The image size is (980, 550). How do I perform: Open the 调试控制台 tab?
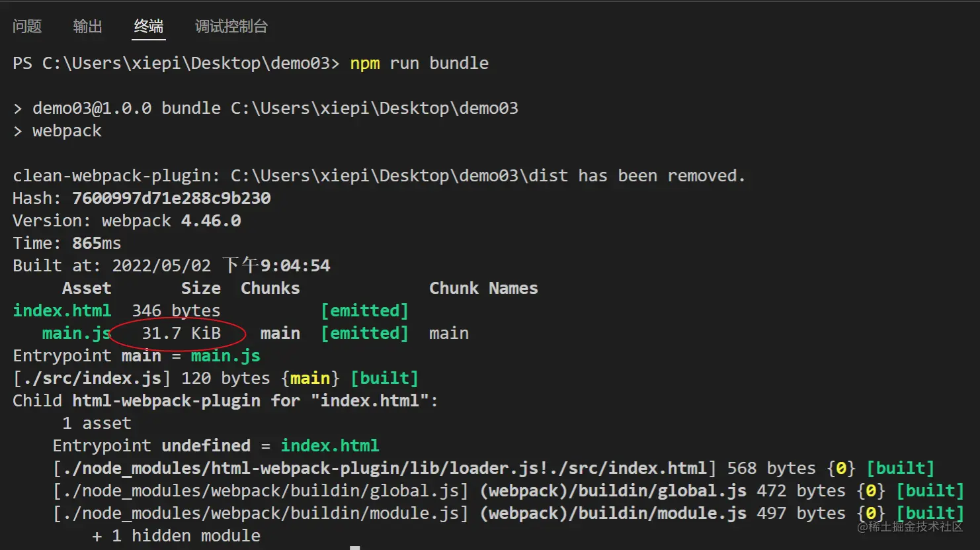(x=231, y=26)
